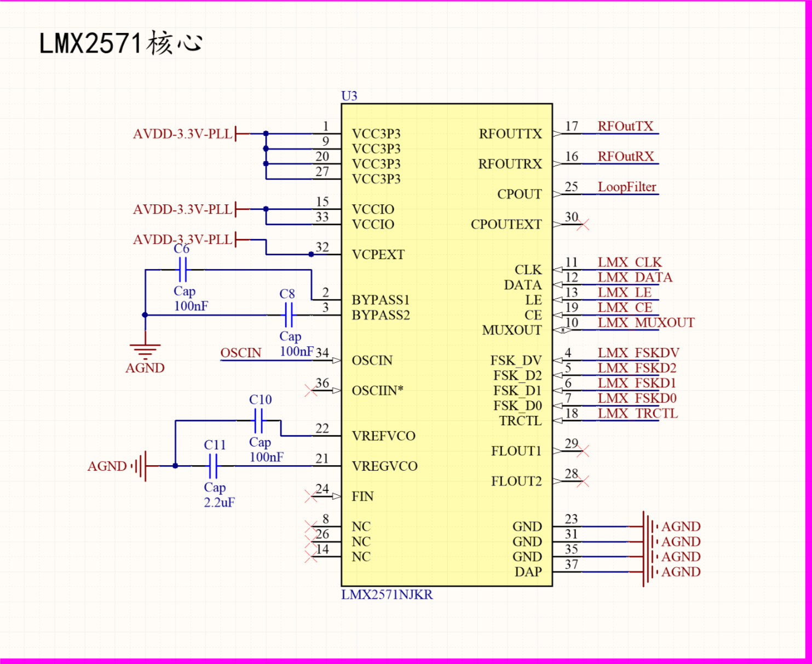Click the RFOutTX net label
Screen dimensions: 812x664
point(625,126)
